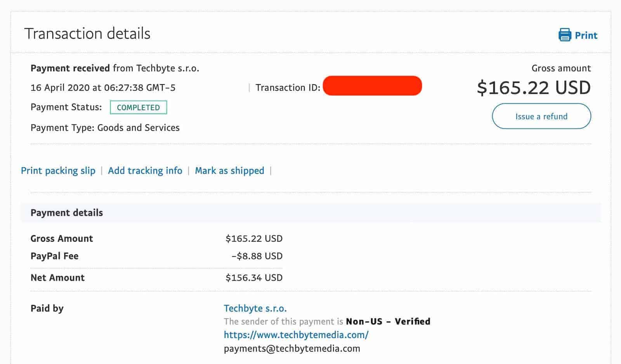Click the large $165.22 USD gross amount
621x364 pixels.
click(534, 88)
